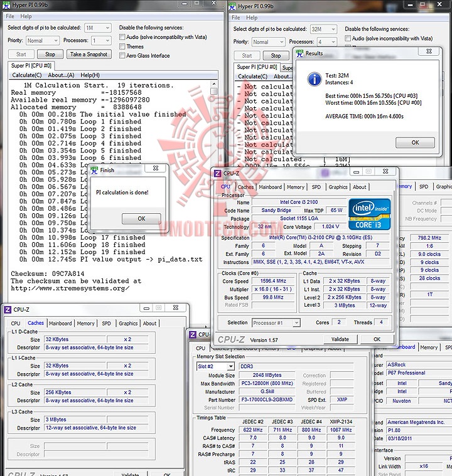
Task: Click Stop button in right Hyper PI
Action: click(276, 56)
